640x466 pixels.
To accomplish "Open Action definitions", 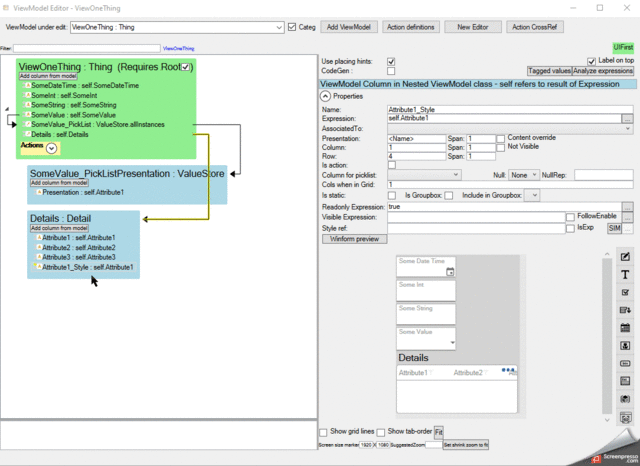I will (411, 27).
